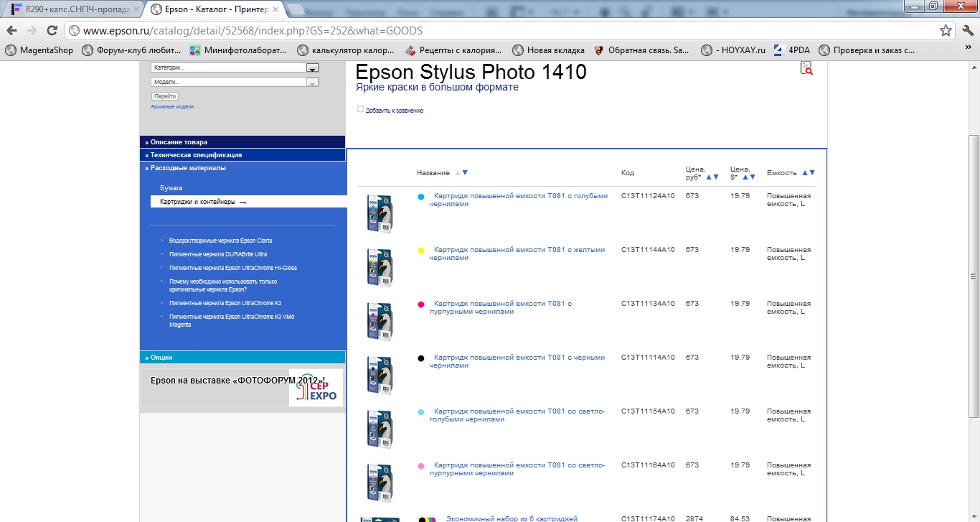Open the Рецепты с калория... bookmark
Screen dimensions: 980x522
[453, 50]
